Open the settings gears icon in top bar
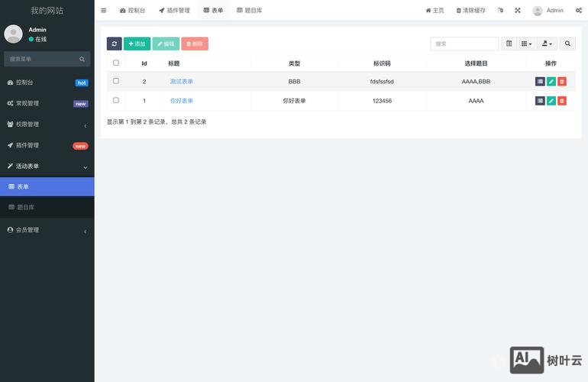588x382 pixels. point(579,11)
